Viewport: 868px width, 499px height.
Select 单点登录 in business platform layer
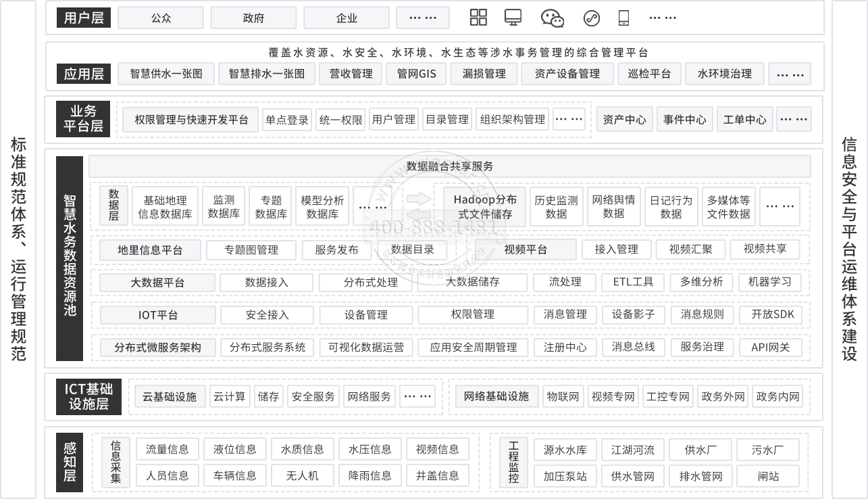(286, 120)
